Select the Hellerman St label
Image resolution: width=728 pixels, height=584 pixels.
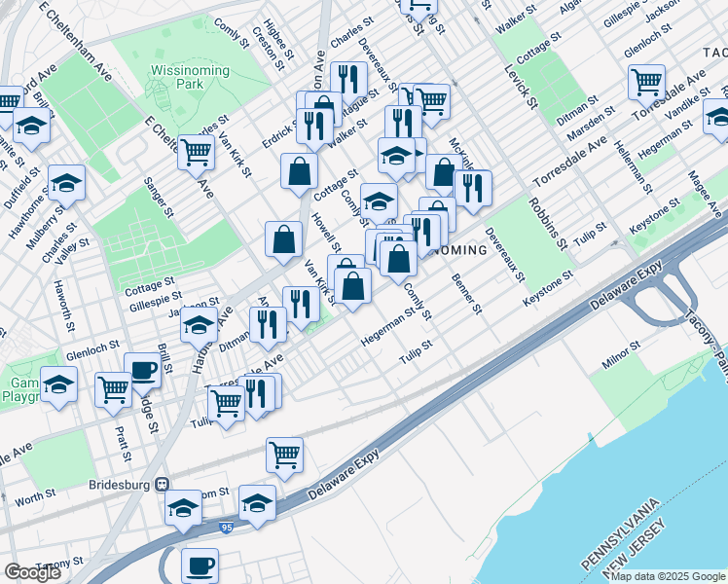tap(634, 167)
